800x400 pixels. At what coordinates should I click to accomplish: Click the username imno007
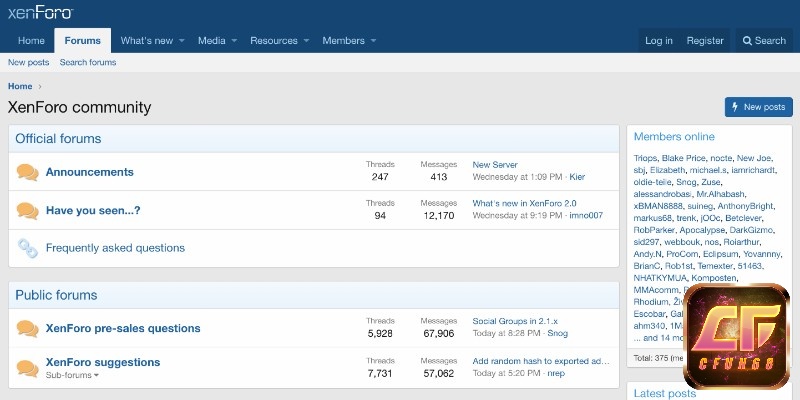point(586,215)
